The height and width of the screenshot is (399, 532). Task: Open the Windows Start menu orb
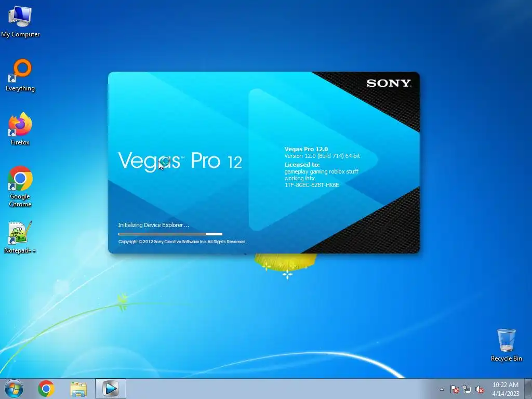(14, 389)
